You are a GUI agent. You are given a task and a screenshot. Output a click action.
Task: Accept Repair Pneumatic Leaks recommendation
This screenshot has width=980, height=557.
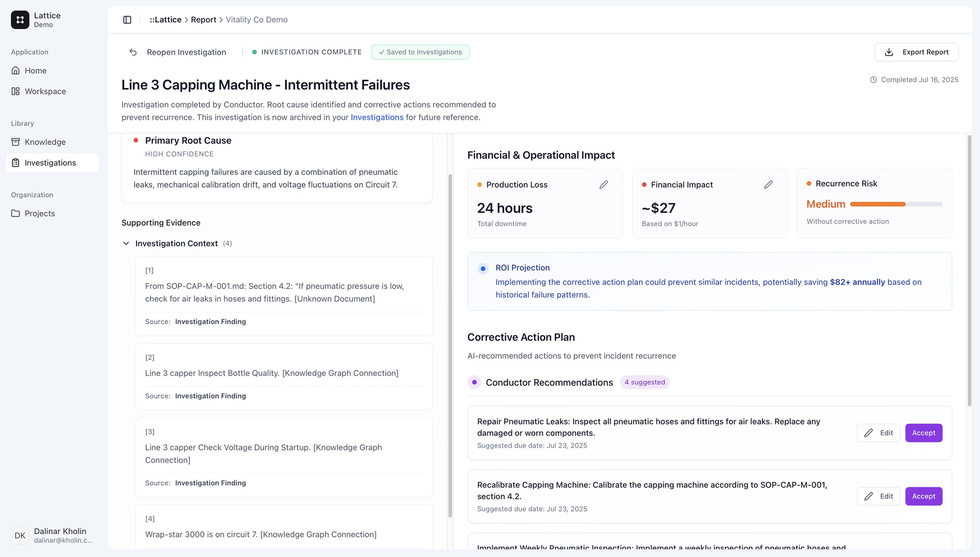click(923, 433)
